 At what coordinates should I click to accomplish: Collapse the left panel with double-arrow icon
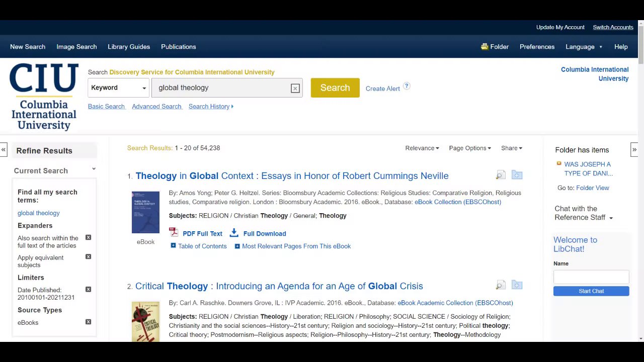pyautogui.click(x=4, y=150)
